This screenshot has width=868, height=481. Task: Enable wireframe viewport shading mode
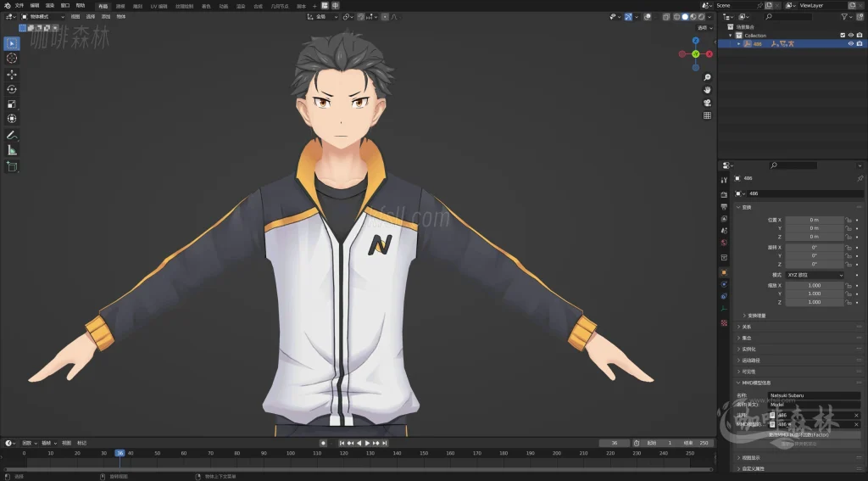point(676,17)
